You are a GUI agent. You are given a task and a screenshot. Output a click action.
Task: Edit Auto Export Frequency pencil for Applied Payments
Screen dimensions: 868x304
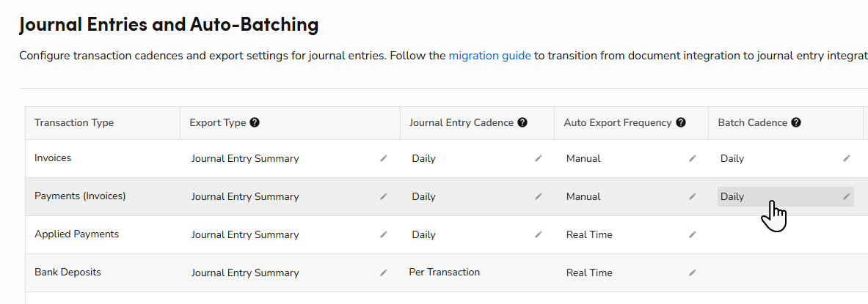[x=692, y=234]
